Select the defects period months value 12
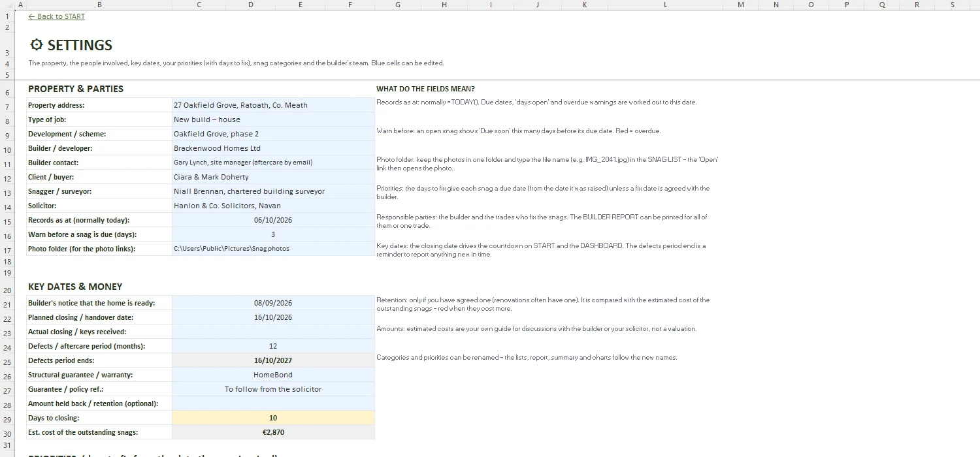Viewport: 980px width, 457px height. pos(273,346)
